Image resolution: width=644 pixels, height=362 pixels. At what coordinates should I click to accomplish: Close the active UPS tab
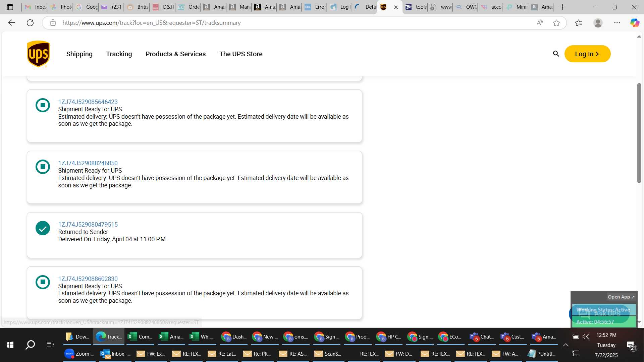396,7
